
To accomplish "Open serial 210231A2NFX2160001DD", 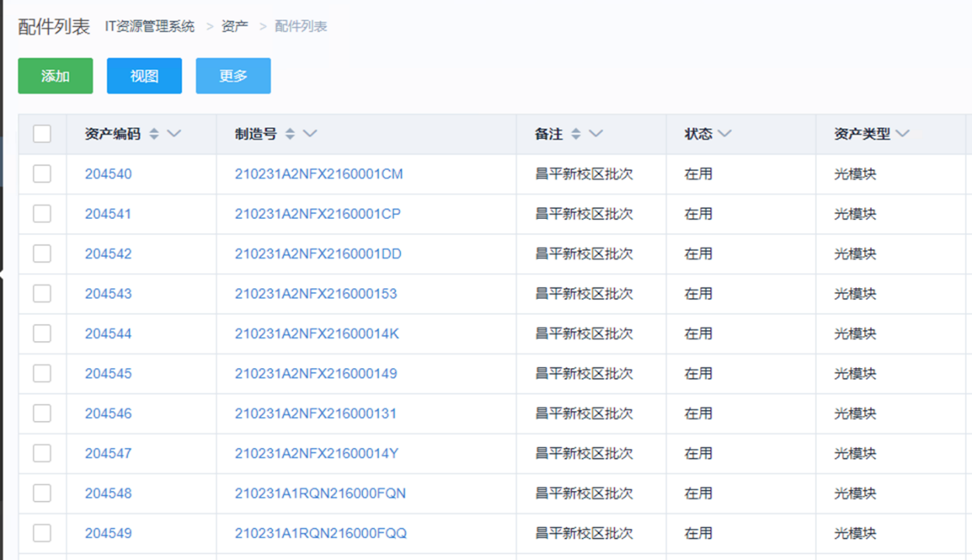I will click(x=319, y=253).
